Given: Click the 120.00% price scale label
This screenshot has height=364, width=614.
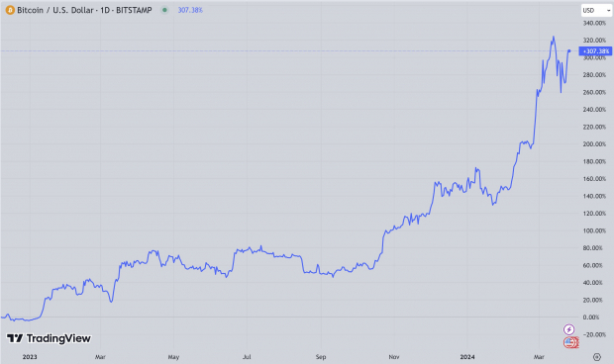Looking at the screenshot, I should pyautogui.click(x=594, y=214).
